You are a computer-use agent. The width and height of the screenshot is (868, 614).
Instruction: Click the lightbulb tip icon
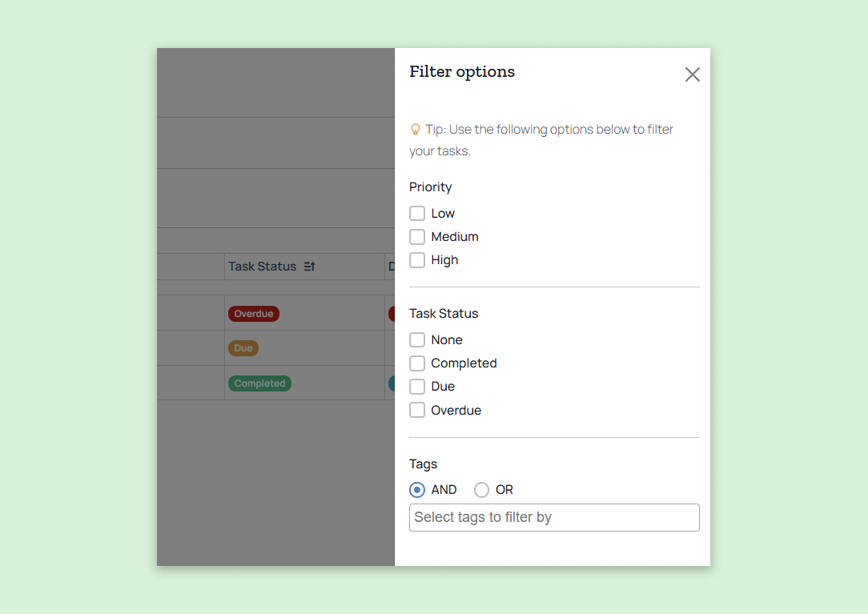[416, 130]
